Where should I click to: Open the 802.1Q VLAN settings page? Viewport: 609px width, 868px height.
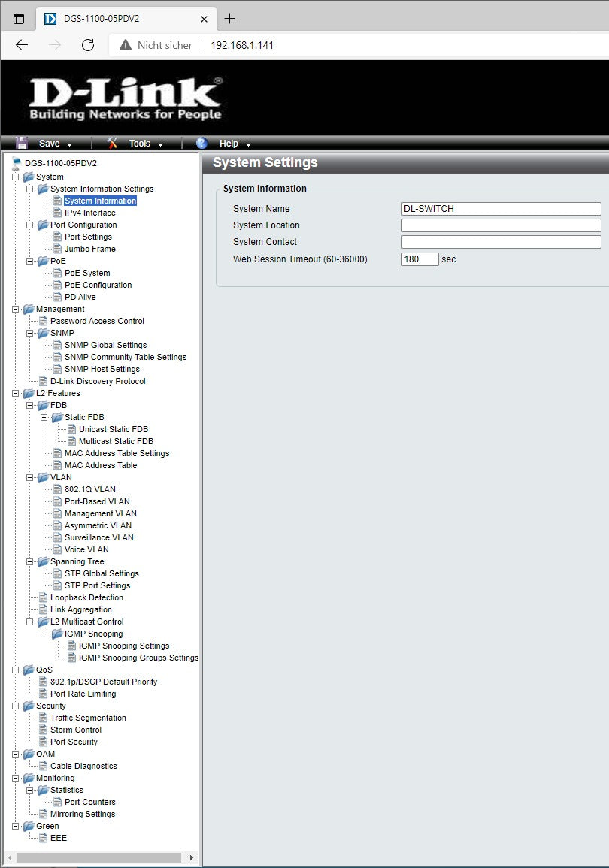89,489
